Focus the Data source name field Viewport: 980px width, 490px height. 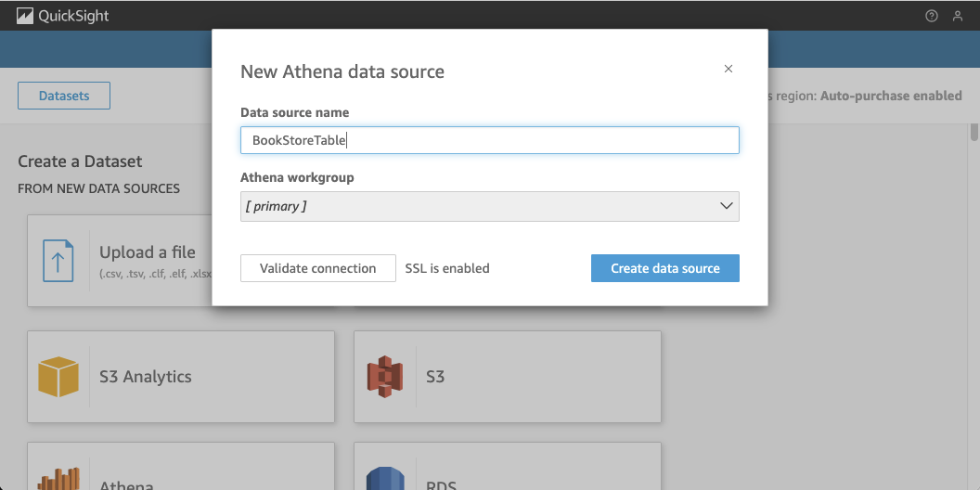(x=489, y=140)
